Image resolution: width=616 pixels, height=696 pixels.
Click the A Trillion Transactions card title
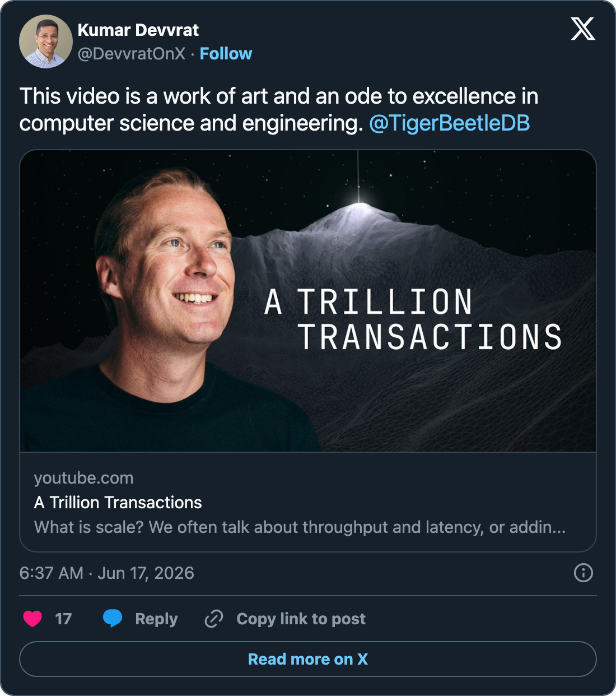[x=118, y=503]
